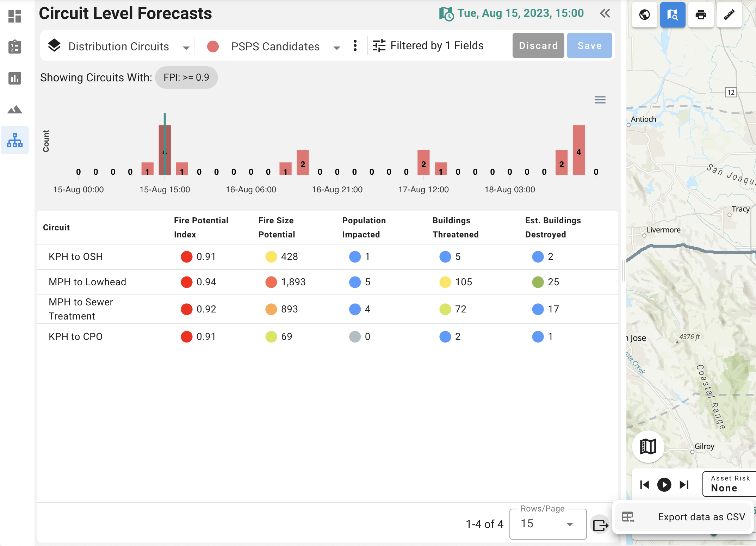Open the Rows/Page dropdown showing 15
This screenshot has height=546, width=756.
coord(547,524)
